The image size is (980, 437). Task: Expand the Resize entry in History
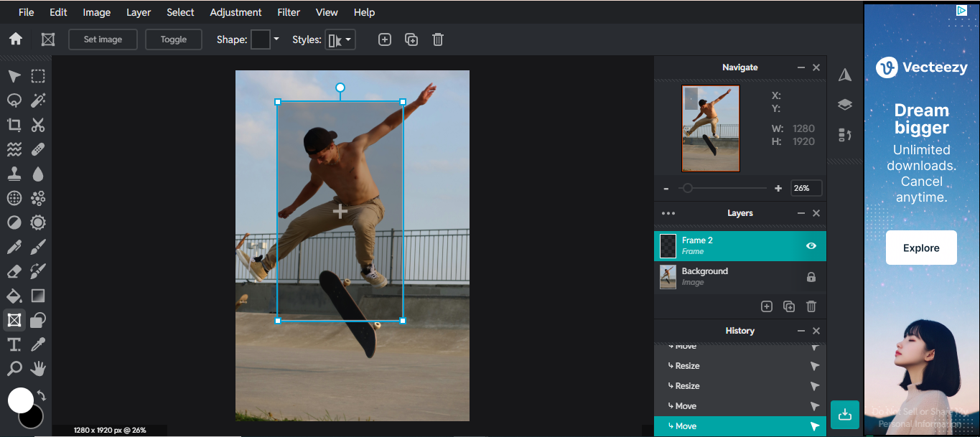[x=814, y=365]
